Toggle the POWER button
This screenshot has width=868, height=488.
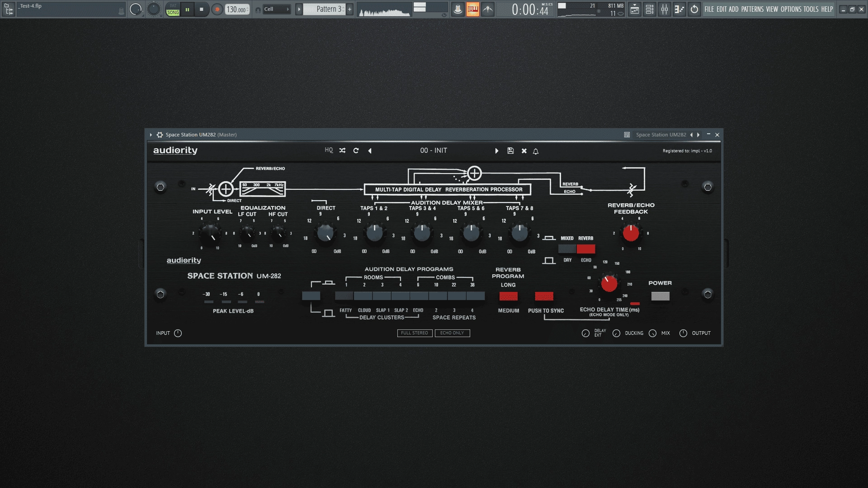click(x=660, y=296)
